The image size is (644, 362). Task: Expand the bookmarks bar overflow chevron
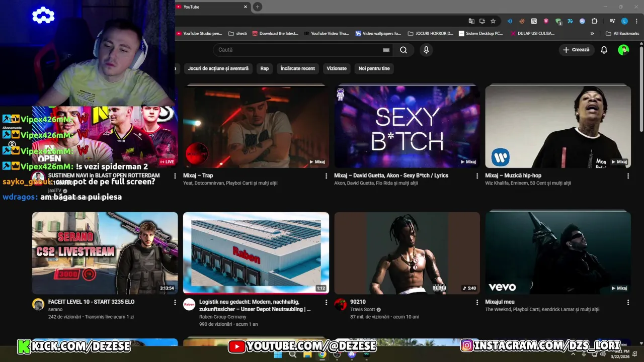pyautogui.click(x=592, y=34)
